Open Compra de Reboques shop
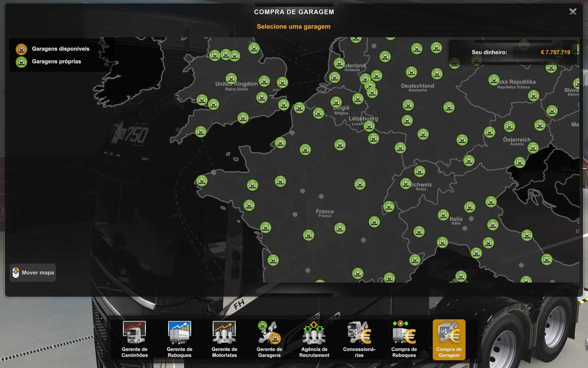 tap(404, 339)
